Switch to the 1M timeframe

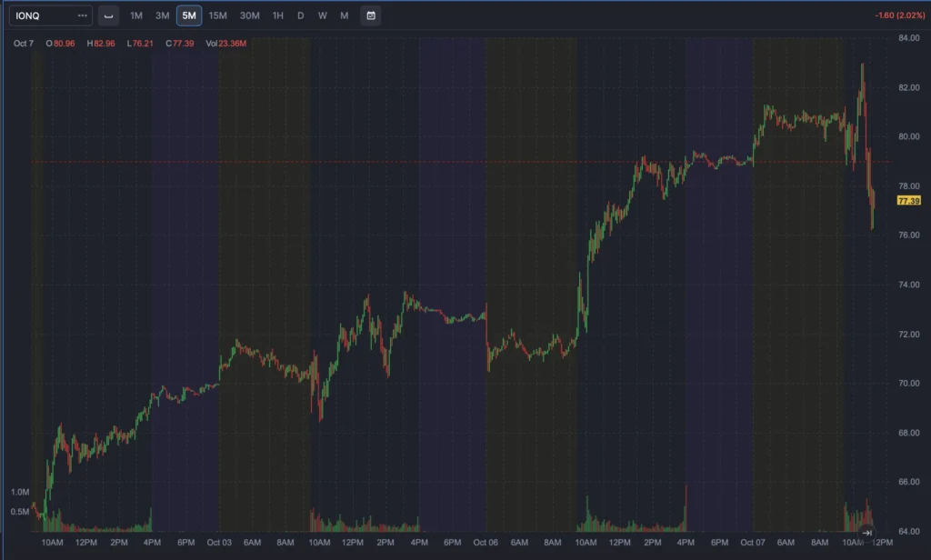[x=136, y=15]
